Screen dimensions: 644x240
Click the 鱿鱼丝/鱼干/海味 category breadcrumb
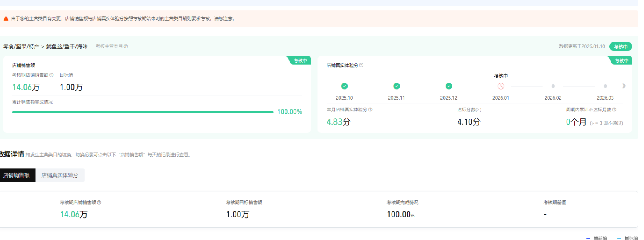(69, 47)
